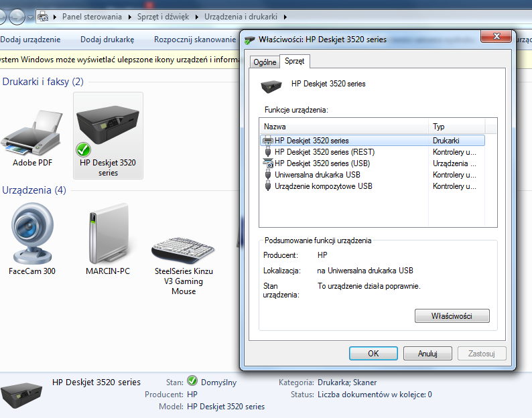Click the Producent value 'HP' in the dialog

tap(322, 255)
